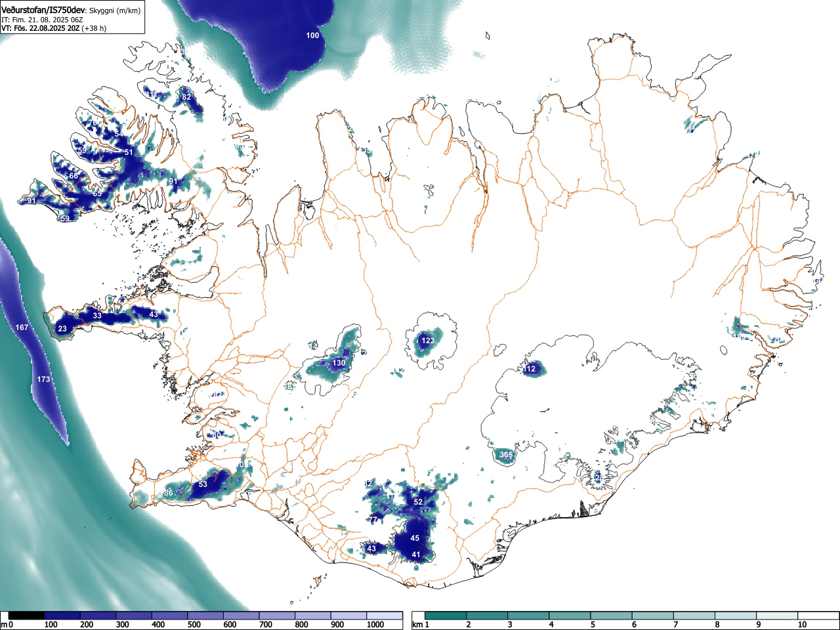Click the '5' label on the kilometer legend
The width and height of the screenshot is (840, 630).
(x=593, y=625)
